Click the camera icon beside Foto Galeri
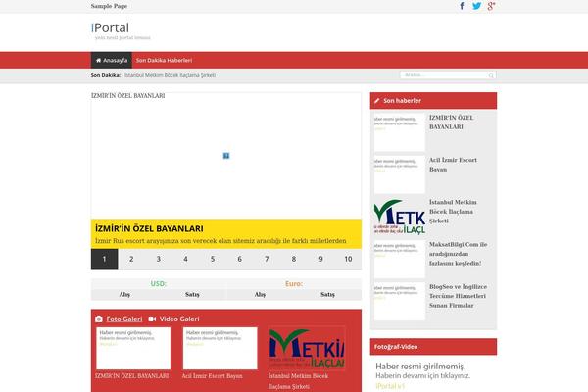588x392 pixels. click(99, 318)
